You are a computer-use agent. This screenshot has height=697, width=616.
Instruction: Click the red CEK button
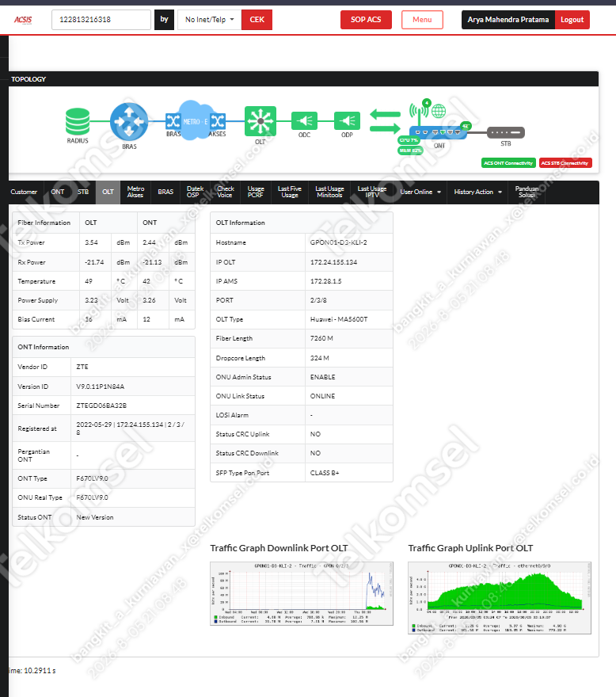point(257,20)
